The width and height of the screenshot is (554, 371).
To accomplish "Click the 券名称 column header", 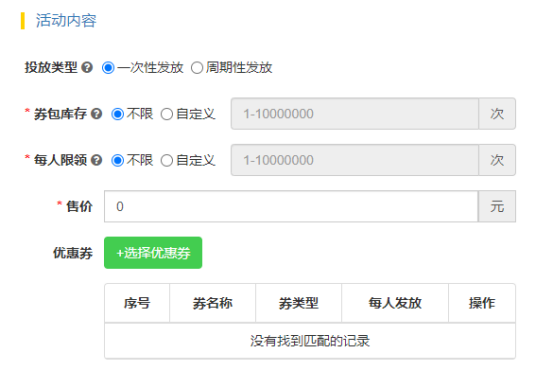I will point(213,303).
